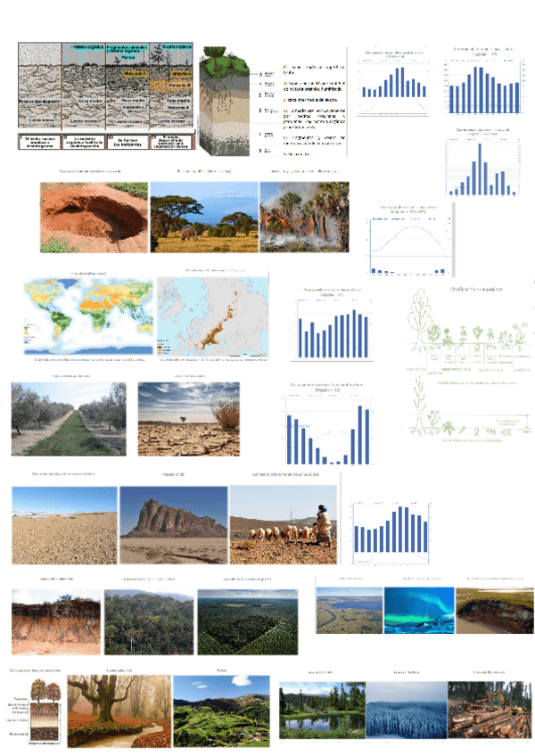Select the aurora borealis photo
This screenshot has width=535, height=756.
[419, 611]
